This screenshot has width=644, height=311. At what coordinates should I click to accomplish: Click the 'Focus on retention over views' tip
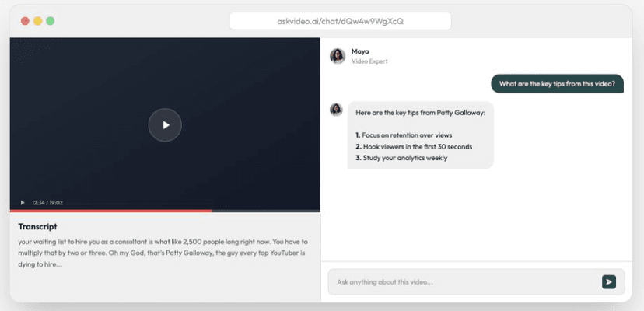[404, 135]
